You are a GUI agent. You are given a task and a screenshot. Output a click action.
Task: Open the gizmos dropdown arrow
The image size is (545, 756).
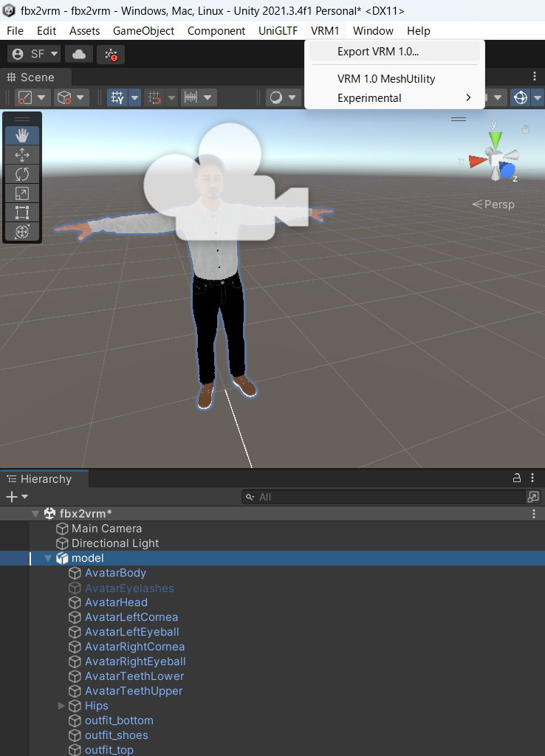tap(538, 98)
